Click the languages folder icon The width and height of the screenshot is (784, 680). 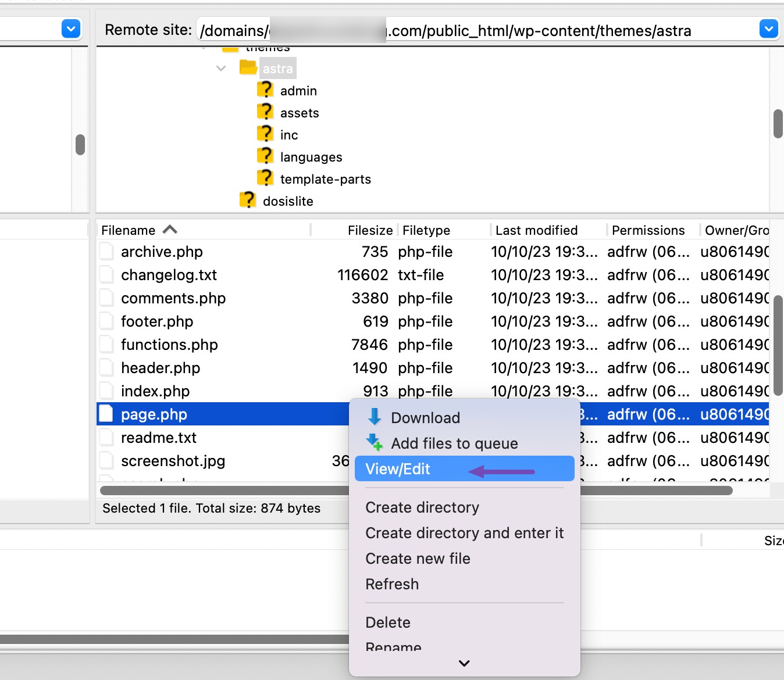(x=265, y=156)
